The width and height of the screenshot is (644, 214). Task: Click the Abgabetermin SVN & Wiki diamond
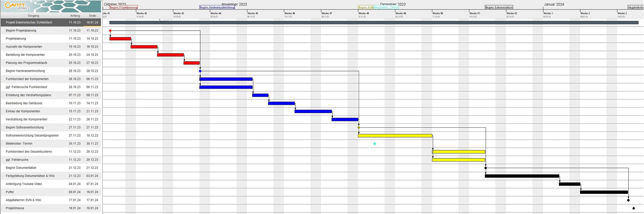(628, 200)
